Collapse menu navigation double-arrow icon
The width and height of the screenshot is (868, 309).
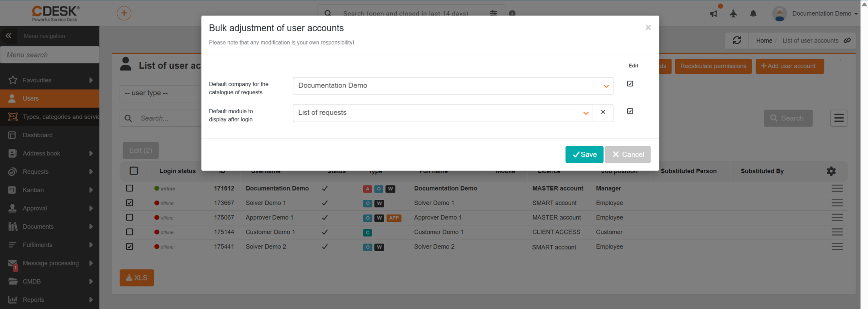[8, 36]
